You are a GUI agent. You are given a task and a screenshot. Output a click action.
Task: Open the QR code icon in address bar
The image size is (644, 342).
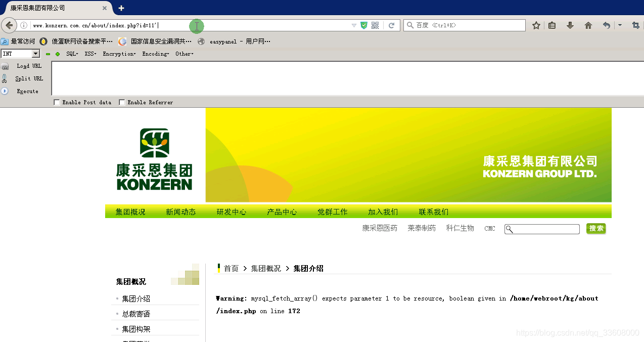(x=375, y=25)
